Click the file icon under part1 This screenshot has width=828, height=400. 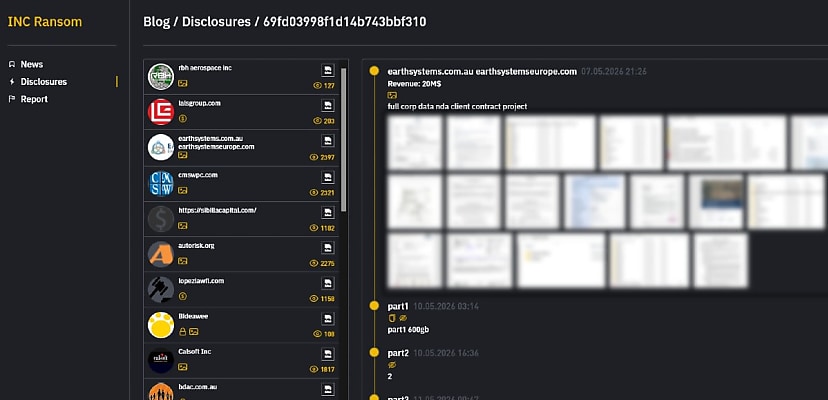point(392,318)
